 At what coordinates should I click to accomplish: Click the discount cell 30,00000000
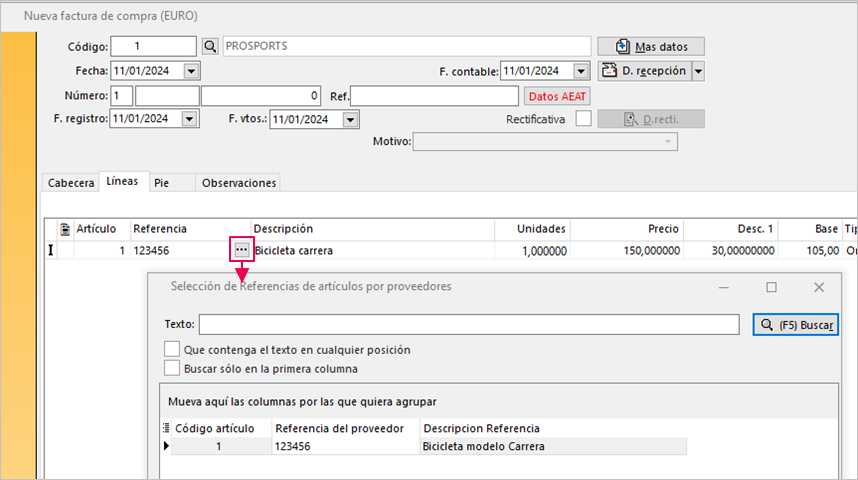pos(731,251)
